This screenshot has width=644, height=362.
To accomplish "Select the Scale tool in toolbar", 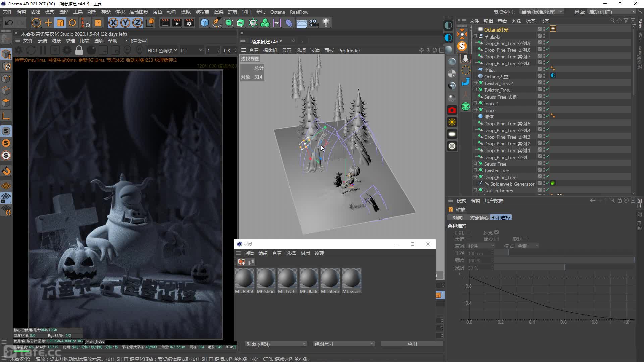I will pyautogui.click(x=60, y=23).
